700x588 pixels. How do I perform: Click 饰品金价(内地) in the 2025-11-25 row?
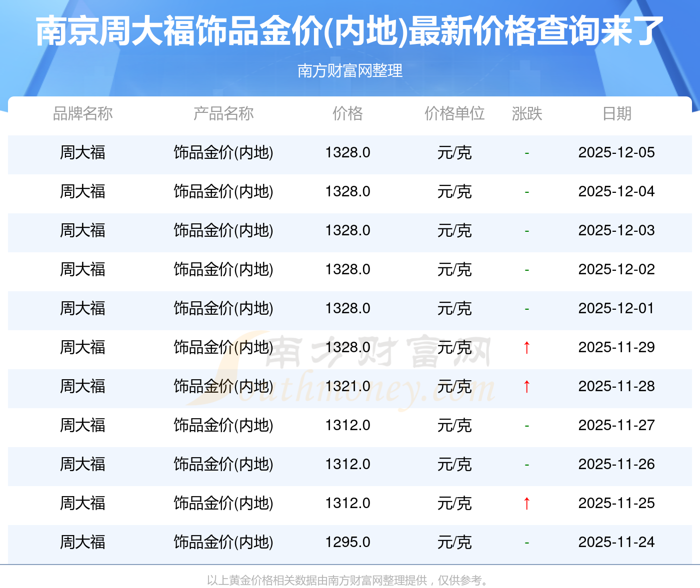click(x=223, y=503)
